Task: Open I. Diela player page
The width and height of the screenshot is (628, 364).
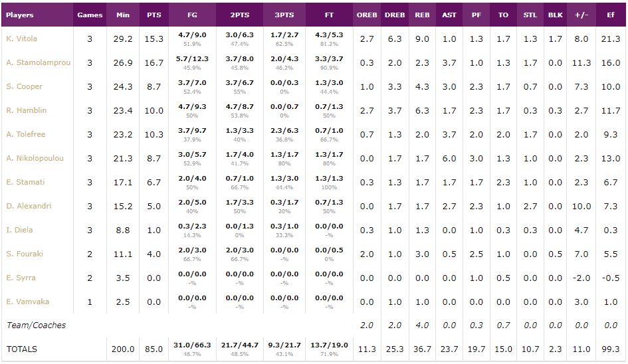Action: [x=19, y=230]
